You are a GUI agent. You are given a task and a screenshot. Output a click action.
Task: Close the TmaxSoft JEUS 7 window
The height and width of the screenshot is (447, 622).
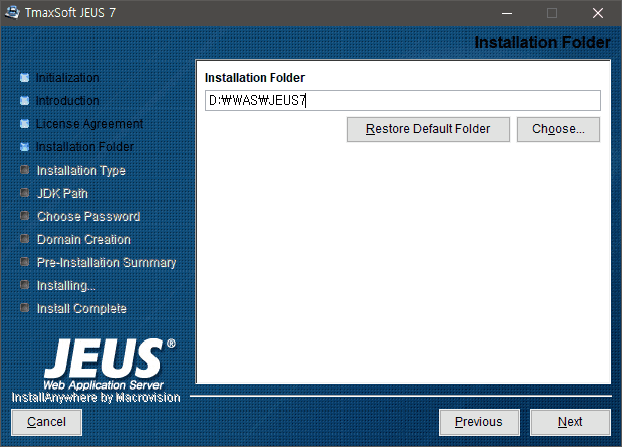[598, 13]
